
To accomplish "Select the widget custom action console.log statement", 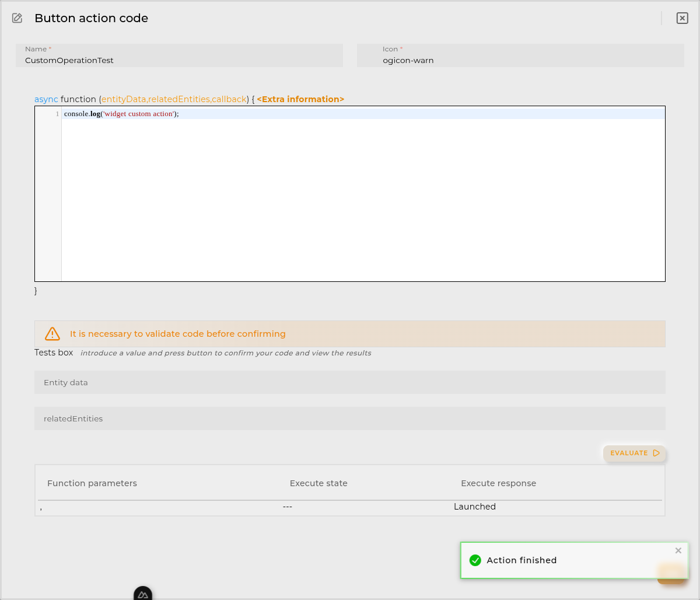I will point(120,114).
